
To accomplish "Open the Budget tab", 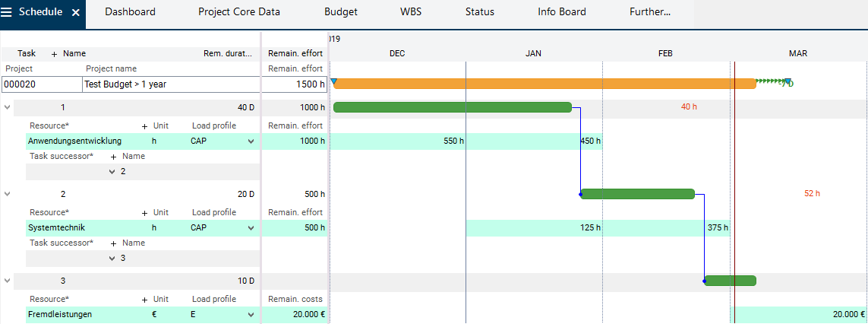I will [340, 12].
